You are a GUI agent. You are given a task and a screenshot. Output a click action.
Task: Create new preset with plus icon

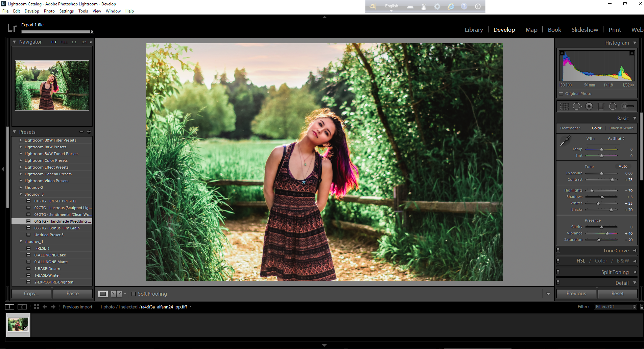89,132
